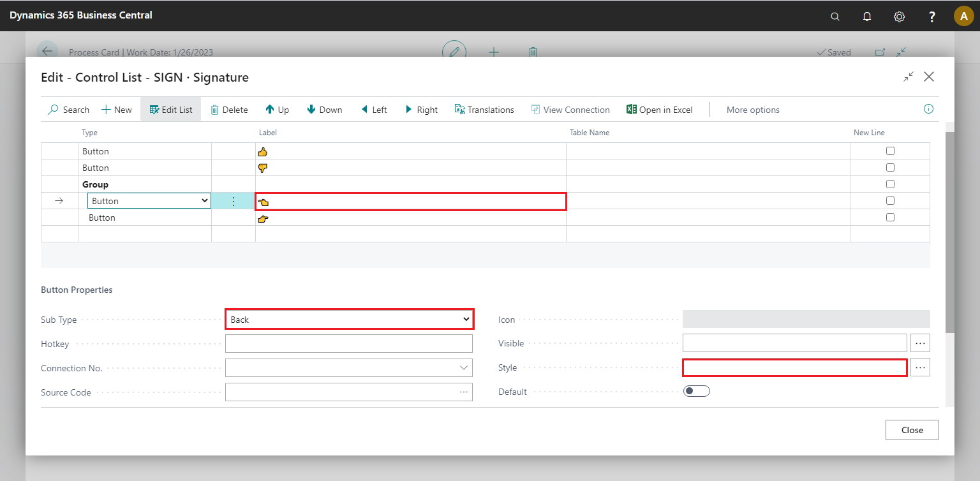Click Dynamics 365 Business Central title

click(81, 15)
